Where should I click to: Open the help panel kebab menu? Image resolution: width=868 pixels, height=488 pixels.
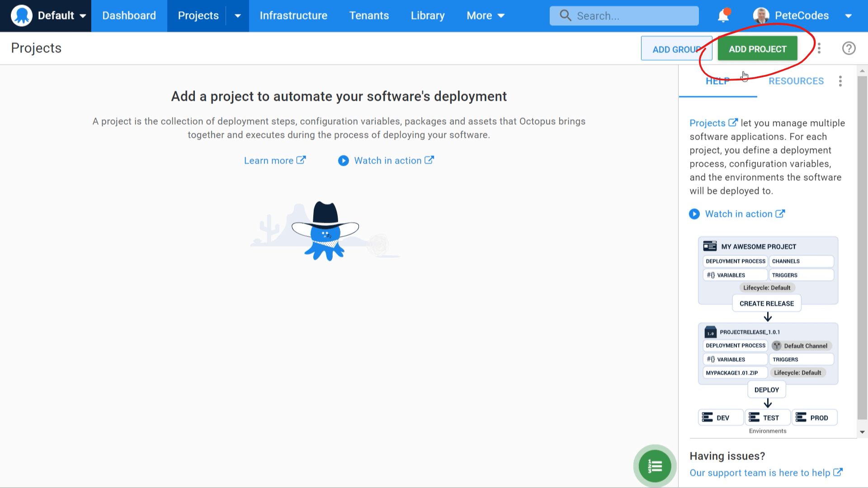(x=840, y=81)
